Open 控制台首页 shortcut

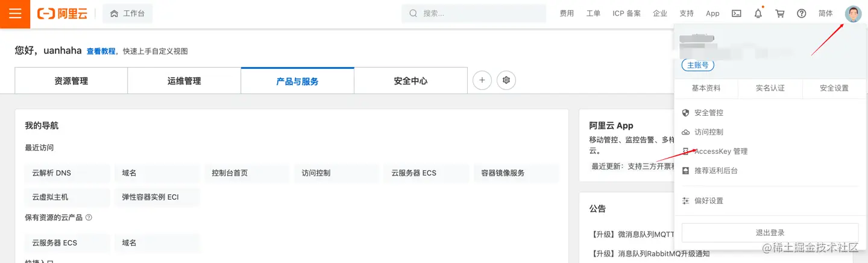pos(247,173)
